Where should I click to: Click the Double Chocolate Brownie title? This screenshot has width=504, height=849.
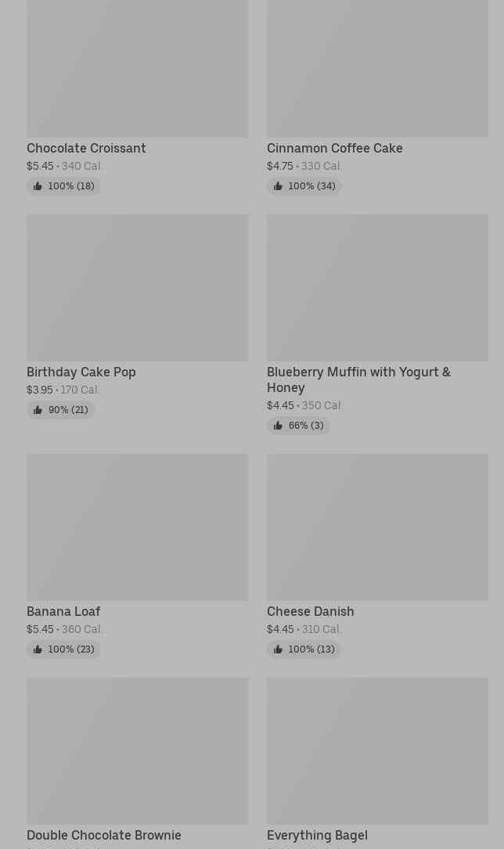(103, 835)
